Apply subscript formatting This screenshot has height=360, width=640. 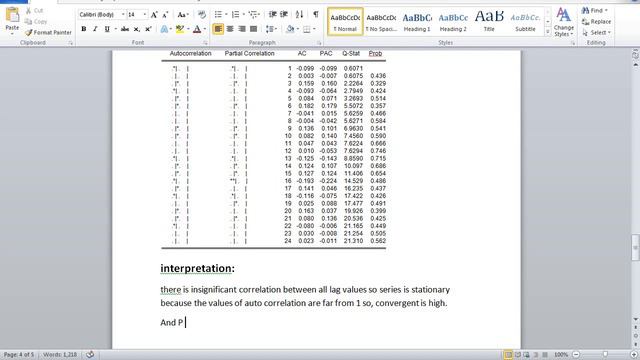(137, 29)
